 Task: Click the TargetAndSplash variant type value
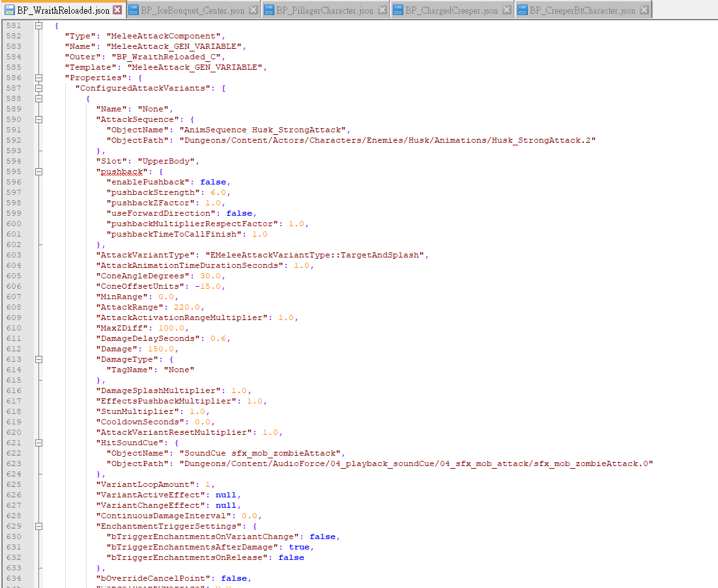(315, 256)
